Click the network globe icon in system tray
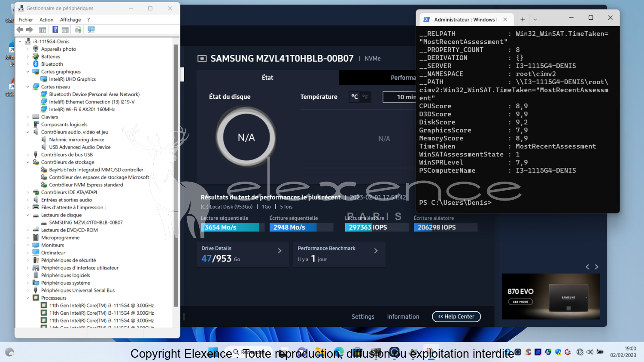Image resolution: width=644 pixels, height=362 pixels. coord(580,352)
